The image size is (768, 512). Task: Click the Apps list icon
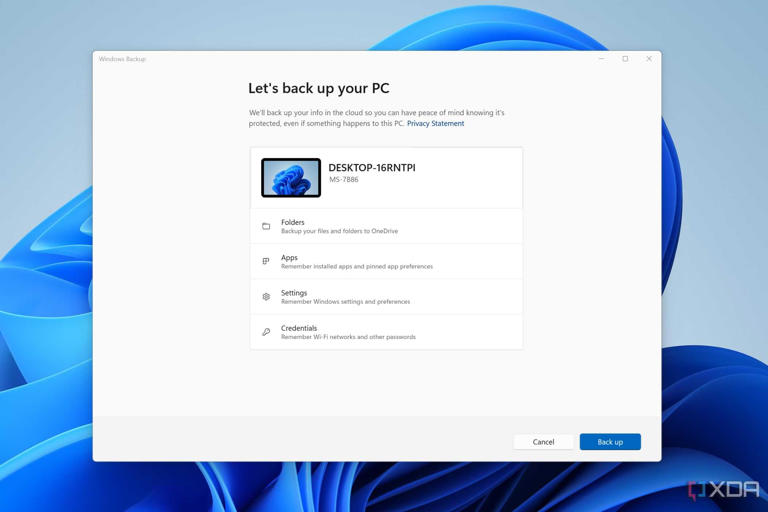tap(266, 262)
